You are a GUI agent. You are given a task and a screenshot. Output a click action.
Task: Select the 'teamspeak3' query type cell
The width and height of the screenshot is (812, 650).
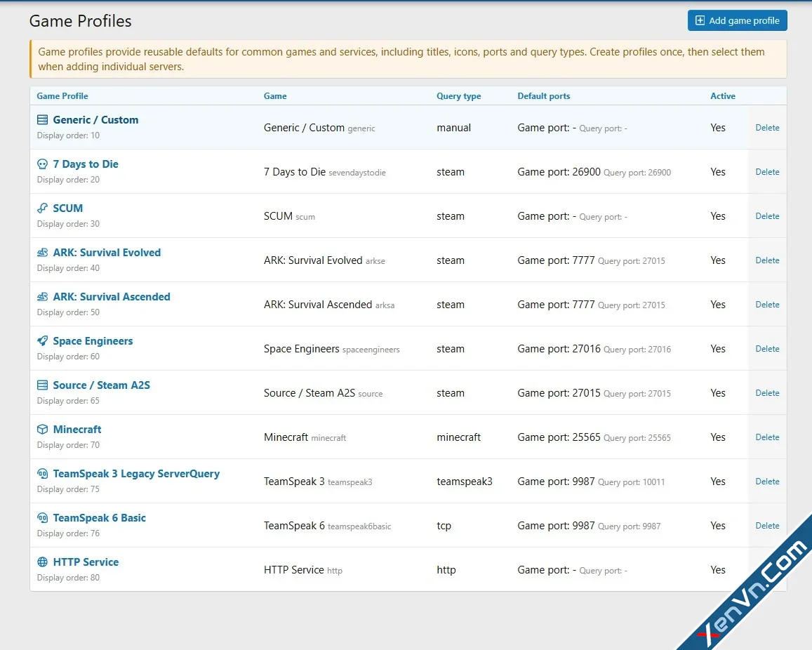tap(465, 482)
